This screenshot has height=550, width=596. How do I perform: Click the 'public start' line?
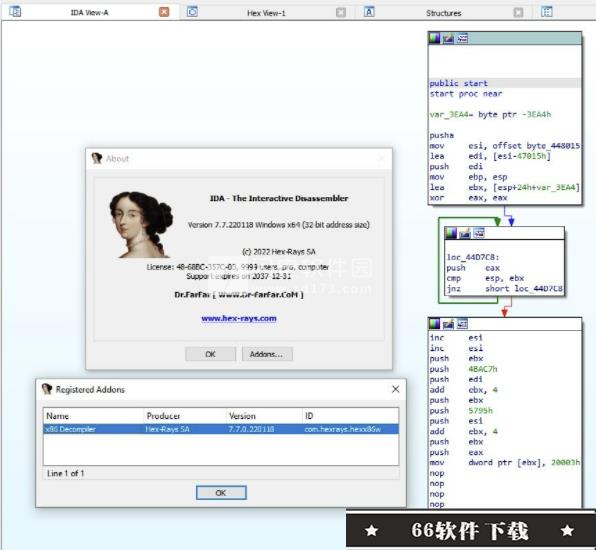point(458,83)
